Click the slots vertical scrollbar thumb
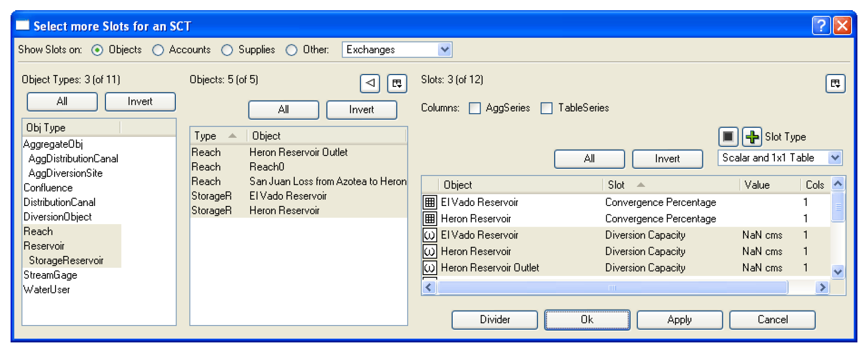 pos(838,207)
